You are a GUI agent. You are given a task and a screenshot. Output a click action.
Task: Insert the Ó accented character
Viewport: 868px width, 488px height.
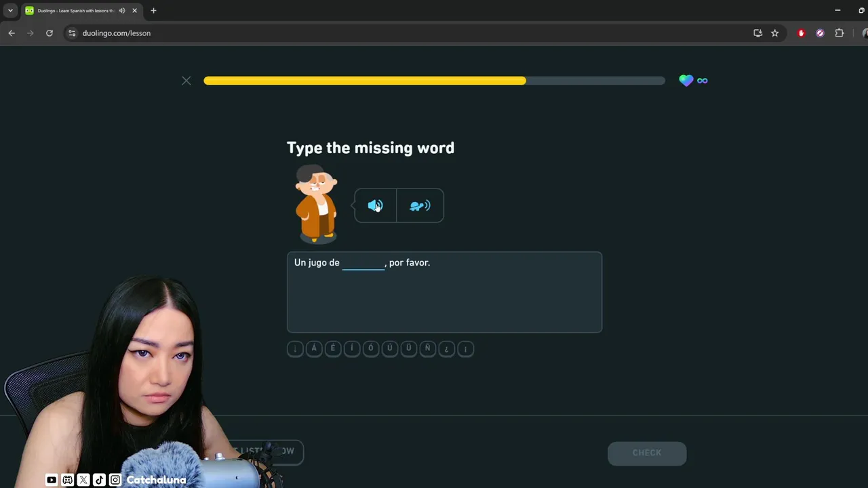pos(370,348)
